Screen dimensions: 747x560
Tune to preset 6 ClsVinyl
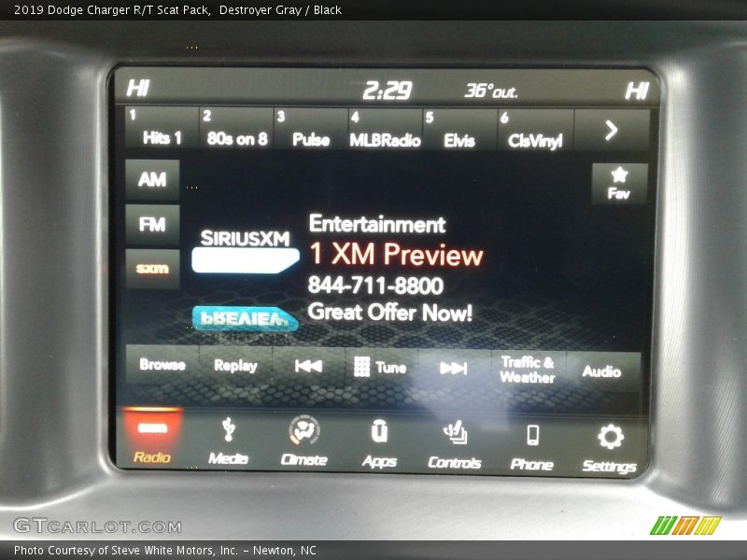(535, 131)
